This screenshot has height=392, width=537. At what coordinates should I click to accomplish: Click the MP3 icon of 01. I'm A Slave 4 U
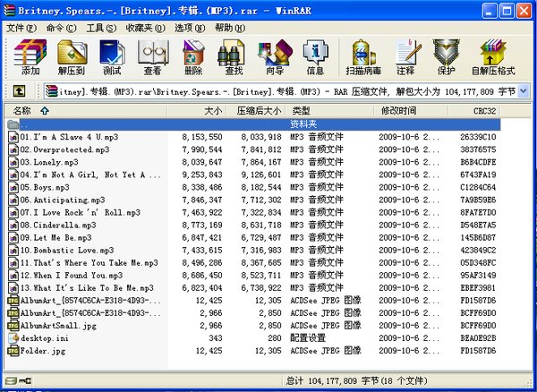point(13,137)
